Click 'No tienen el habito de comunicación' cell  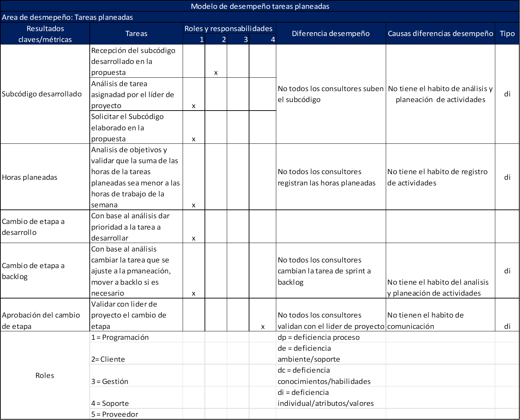(441, 315)
